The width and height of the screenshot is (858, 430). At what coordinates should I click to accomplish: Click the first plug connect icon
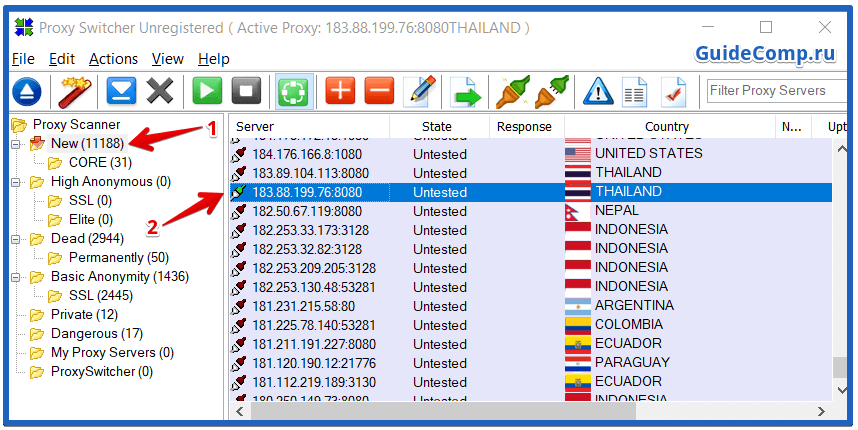click(x=513, y=91)
